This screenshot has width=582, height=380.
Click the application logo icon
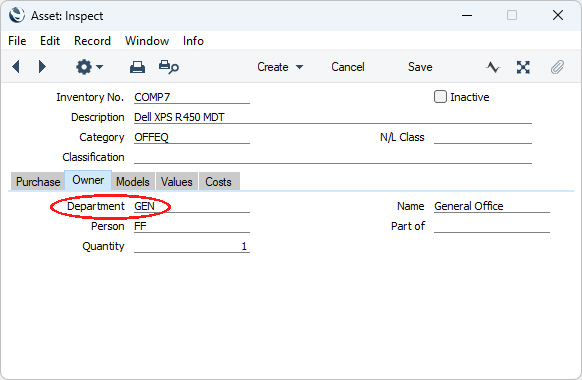17,16
